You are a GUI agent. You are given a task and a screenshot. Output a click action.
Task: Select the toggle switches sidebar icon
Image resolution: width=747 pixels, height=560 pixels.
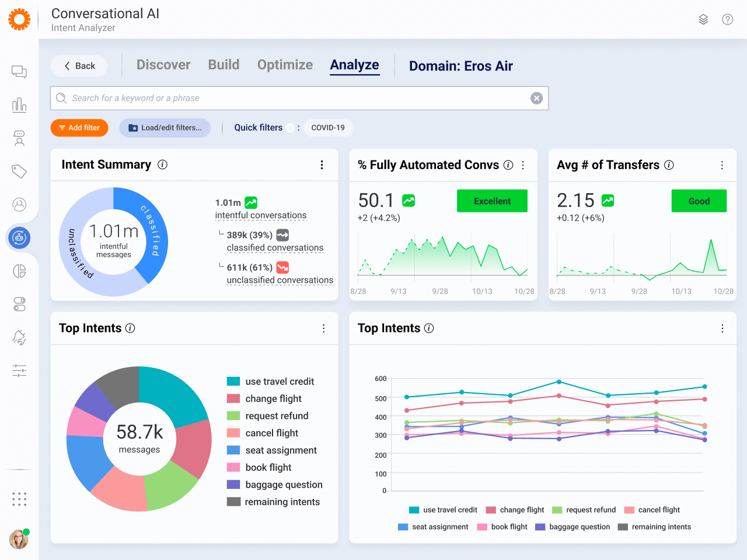pyautogui.click(x=19, y=304)
